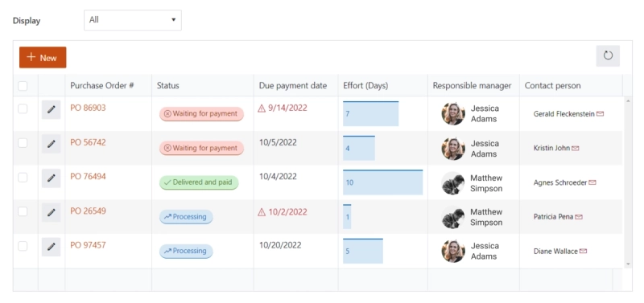Toggle the select-all checkbox in header
Image resolution: width=644 pixels, height=303 pixels.
click(23, 86)
